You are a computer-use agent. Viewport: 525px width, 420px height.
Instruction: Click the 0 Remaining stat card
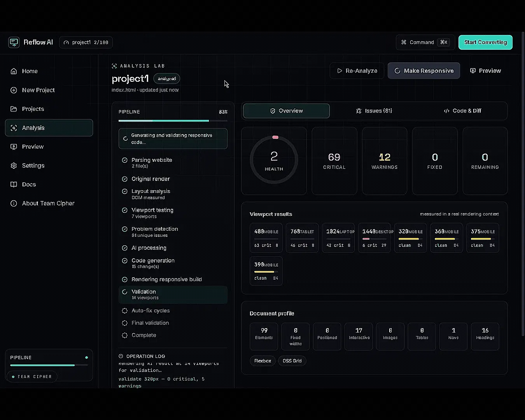tap(485, 161)
